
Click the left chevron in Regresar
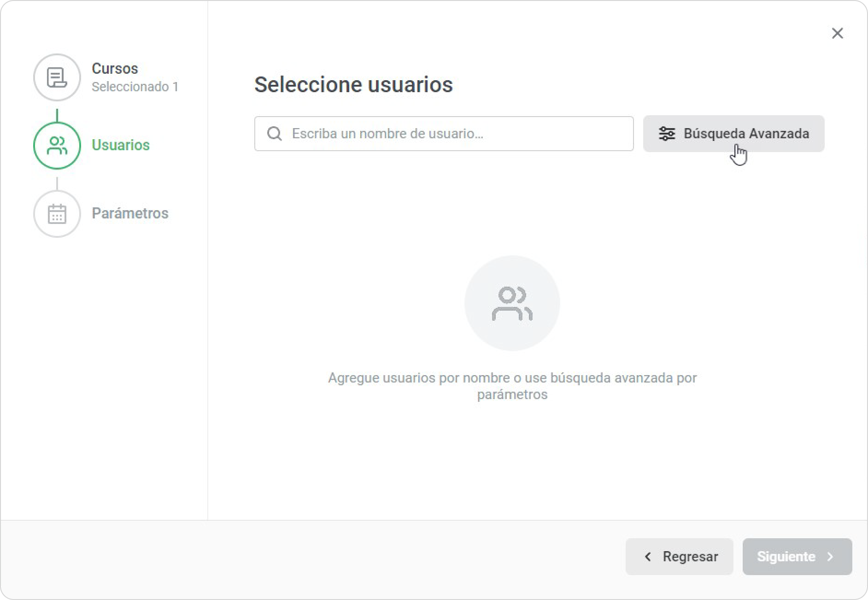pos(648,557)
